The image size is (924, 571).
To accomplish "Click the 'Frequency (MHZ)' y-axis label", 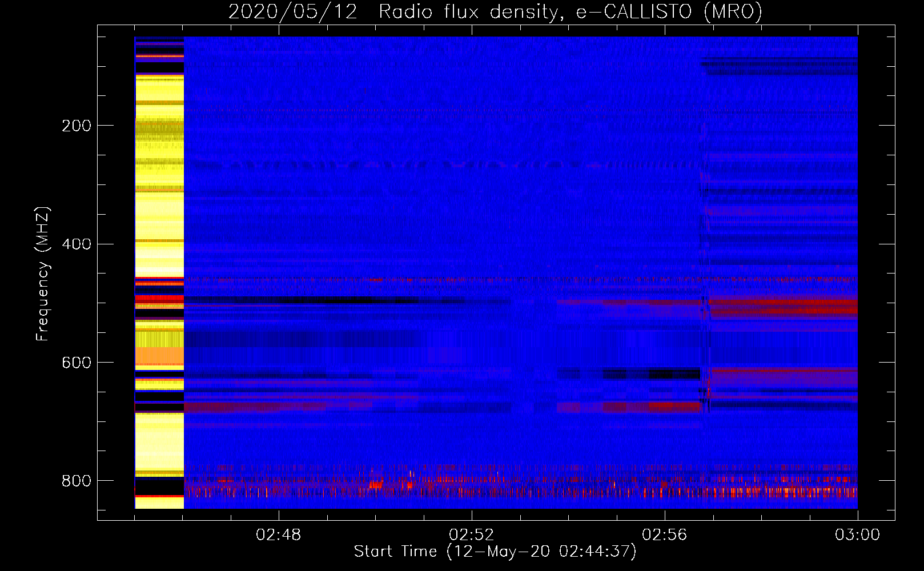I will point(43,274).
